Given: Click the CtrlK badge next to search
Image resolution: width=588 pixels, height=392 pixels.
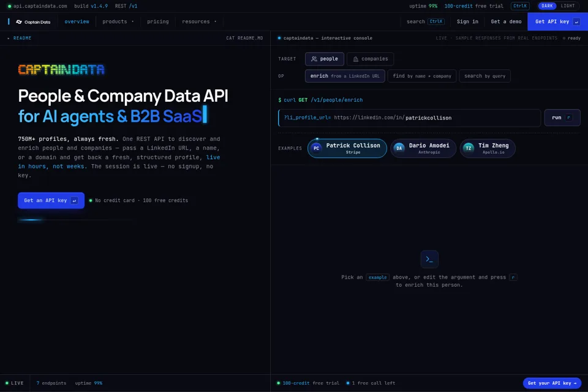Looking at the screenshot, I should click(x=435, y=22).
